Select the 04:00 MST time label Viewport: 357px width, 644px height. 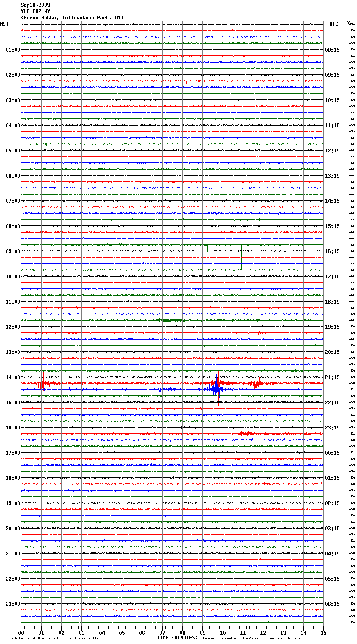[13, 126]
